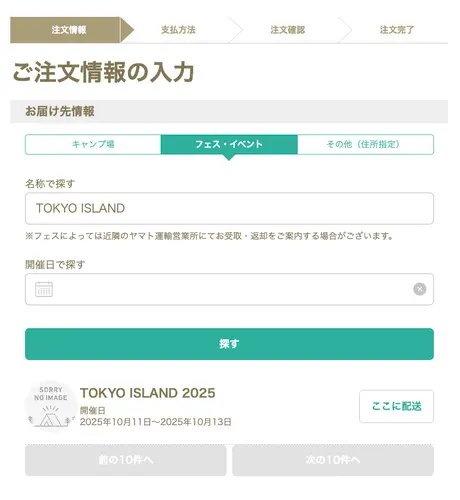
Task: Select the キャンプ場 tab
Action: point(93,144)
